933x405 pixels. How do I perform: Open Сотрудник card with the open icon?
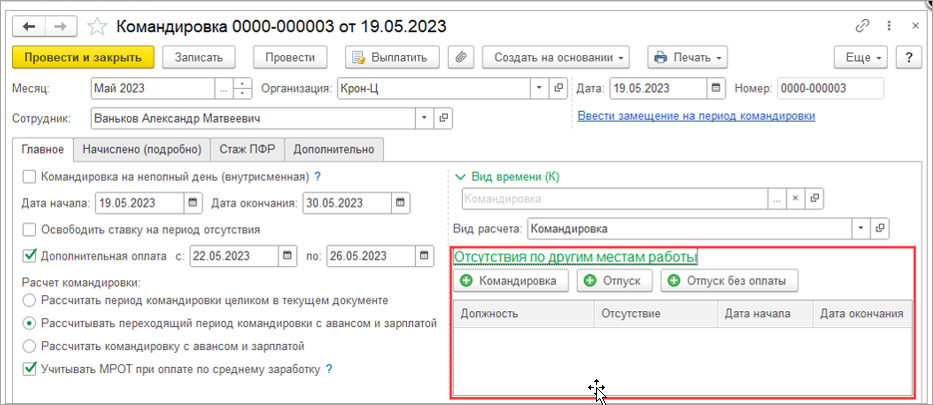tap(444, 118)
